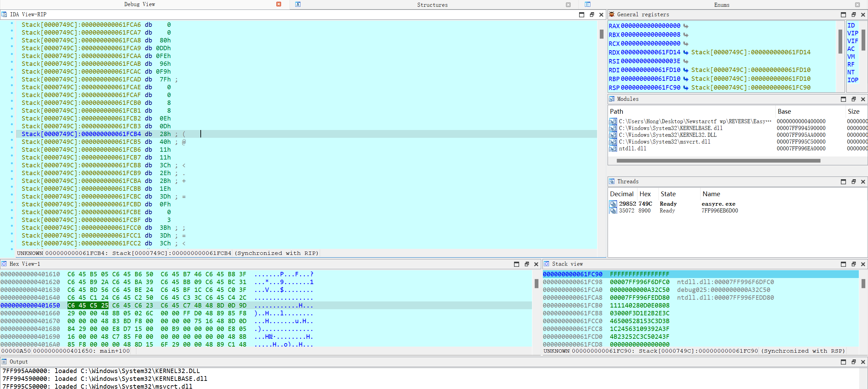Sort threads by State column
Screen dimensions: 868x389
[679, 194]
